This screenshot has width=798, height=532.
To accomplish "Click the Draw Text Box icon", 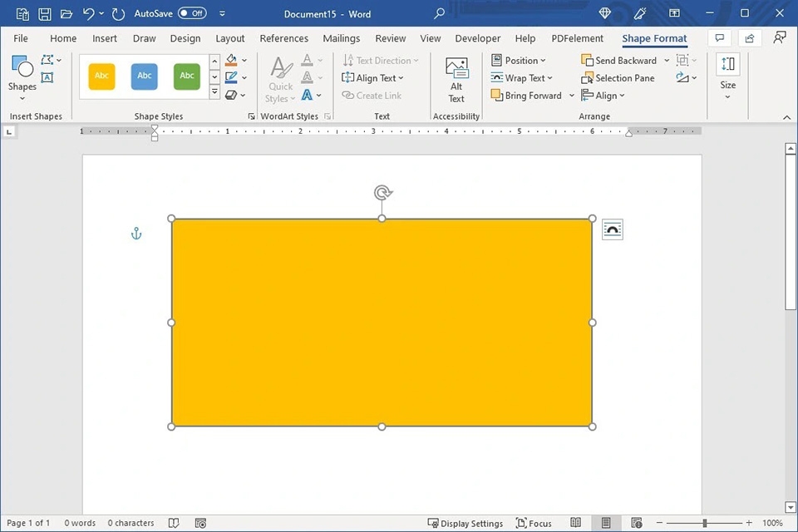I will pos(47,78).
